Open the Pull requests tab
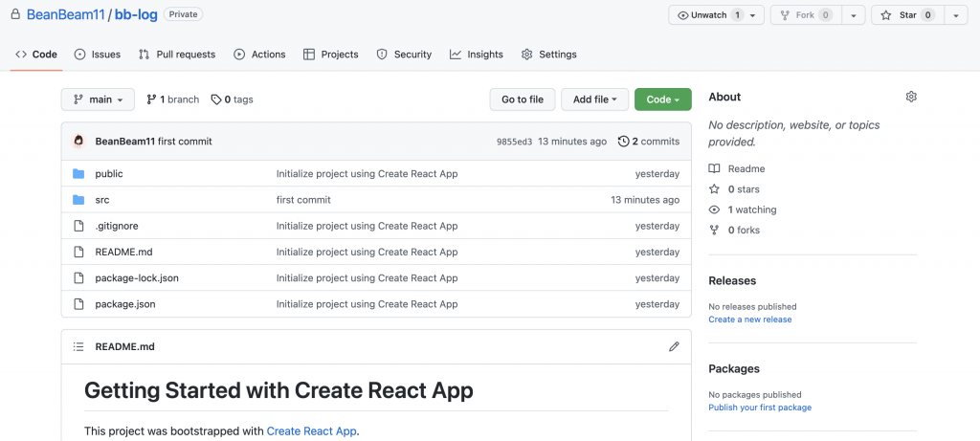980x441 pixels. 177,55
